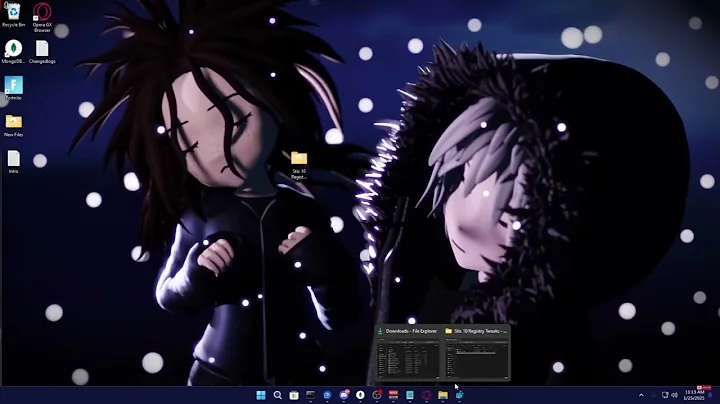Open the red and white taskbar app icon

pyautogui.click(x=394, y=395)
